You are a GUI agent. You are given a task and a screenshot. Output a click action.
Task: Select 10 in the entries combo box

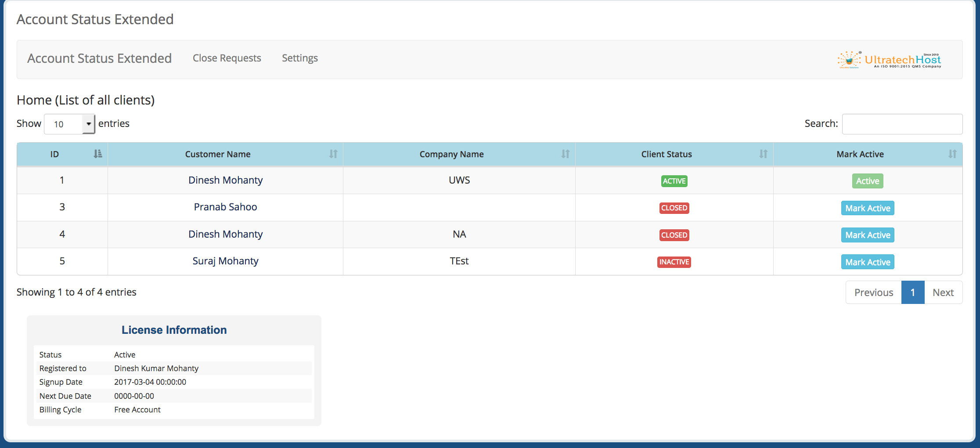(69, 124)
